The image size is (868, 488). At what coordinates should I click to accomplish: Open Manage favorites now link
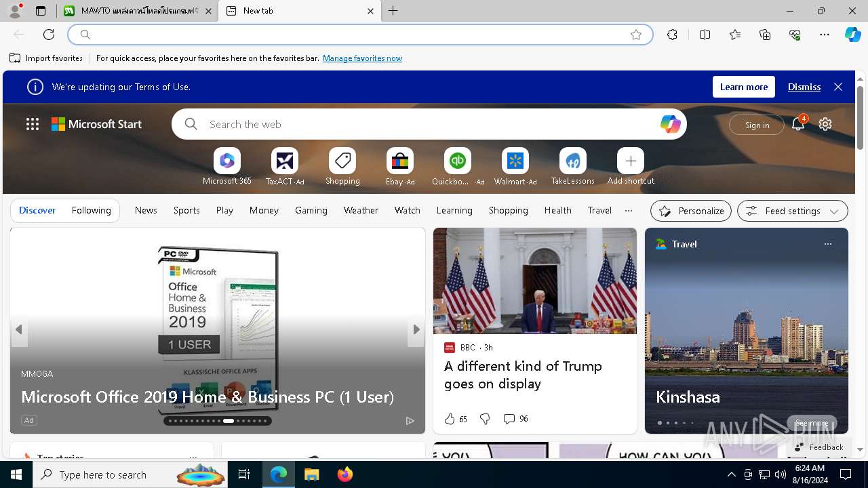pos(362,58)
